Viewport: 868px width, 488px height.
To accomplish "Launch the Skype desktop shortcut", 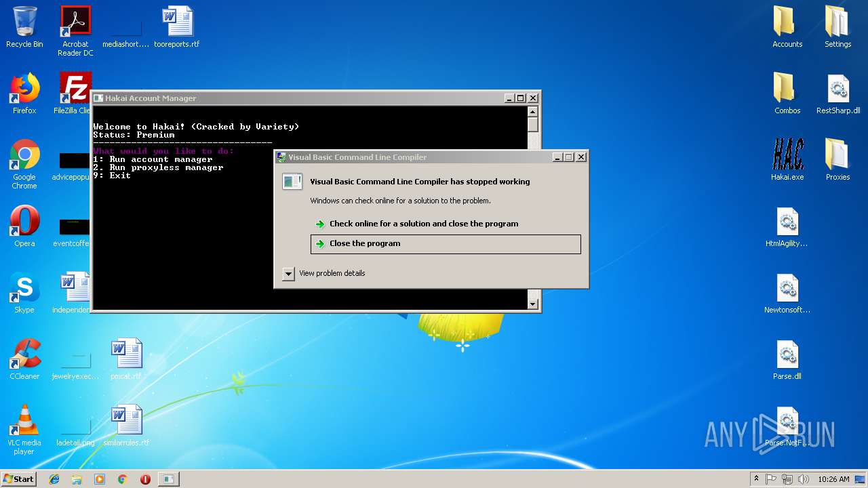I will pos(24,293).
